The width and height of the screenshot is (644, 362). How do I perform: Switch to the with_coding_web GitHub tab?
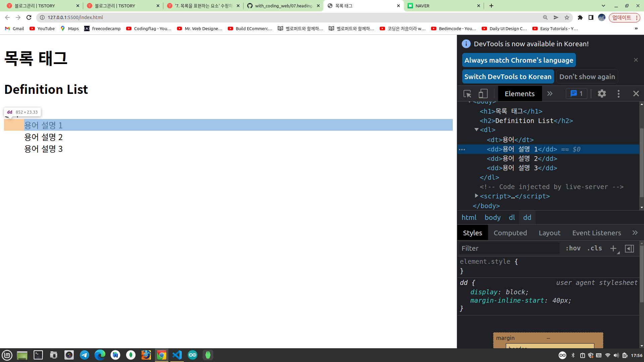283,6
